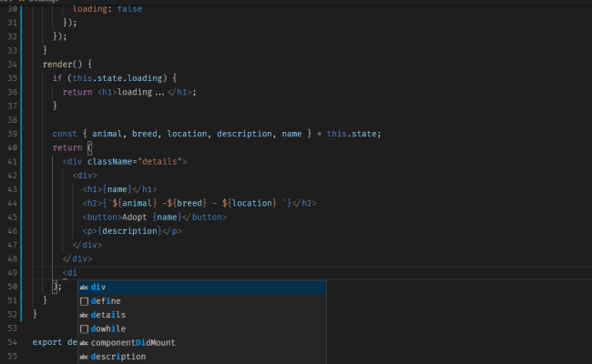Image resolution: width=592 pixels, height=364 pixels.
Task: Click the 'export' keyword on line 54
Action: coord(47,342)
